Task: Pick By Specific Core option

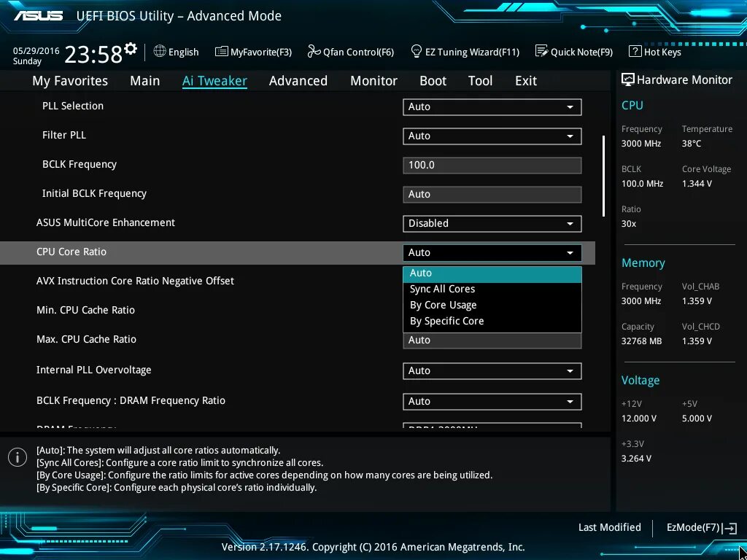Action: click(x=492, y=322)
